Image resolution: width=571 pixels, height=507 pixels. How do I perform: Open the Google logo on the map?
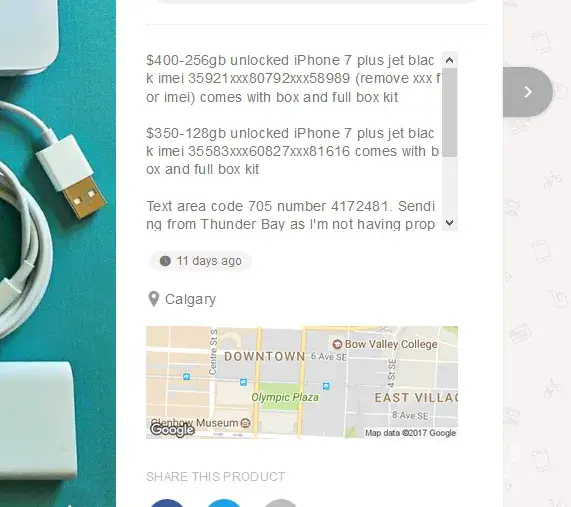pyautogui.click(x=172, y=430)
